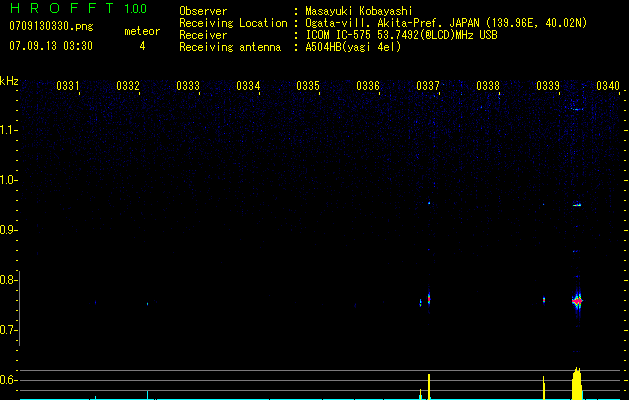The image size is (629, 400).
Task: Click the 0.6 kHz axis label
Action: click(x=8, y=380)
